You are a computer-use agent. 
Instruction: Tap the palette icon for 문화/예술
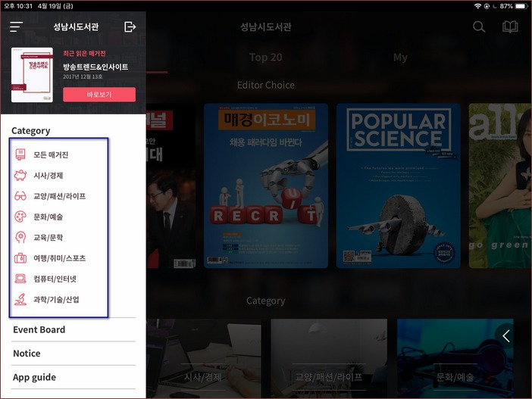coord(20,217)
